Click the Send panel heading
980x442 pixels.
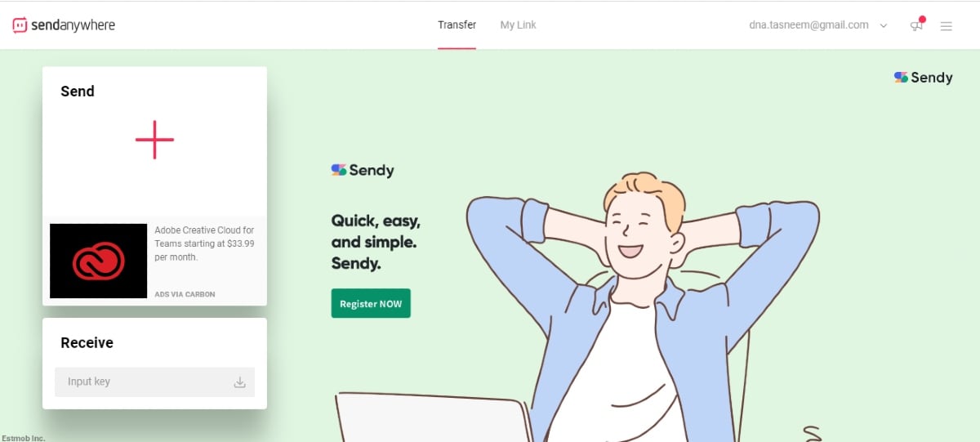tap(78, 92)
